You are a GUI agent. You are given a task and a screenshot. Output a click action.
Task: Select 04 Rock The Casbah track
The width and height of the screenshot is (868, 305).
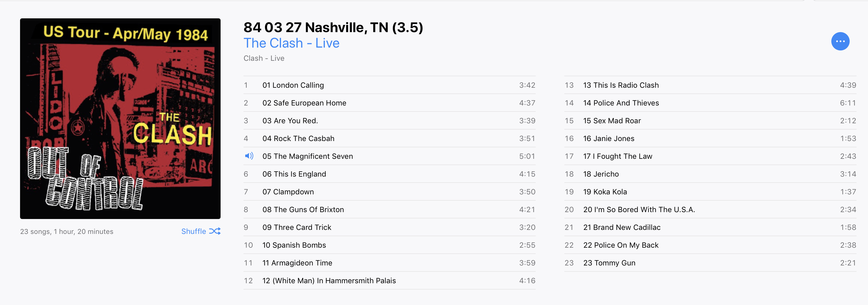390,138
